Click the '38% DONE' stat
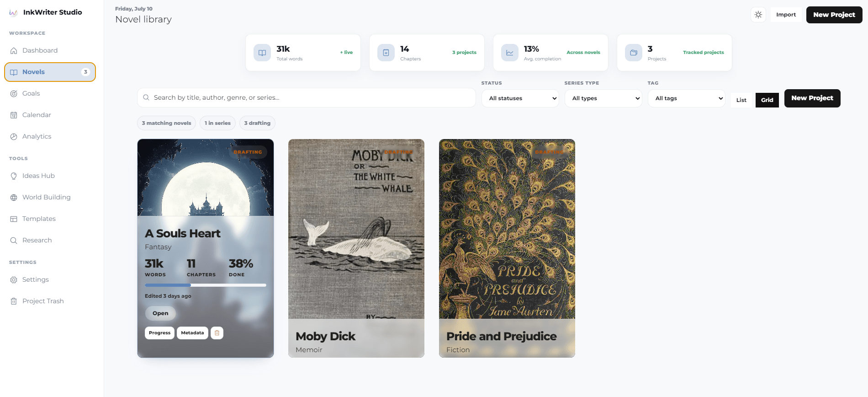The width and height of the screenshot is (868, 397). [x=241, y=268]
